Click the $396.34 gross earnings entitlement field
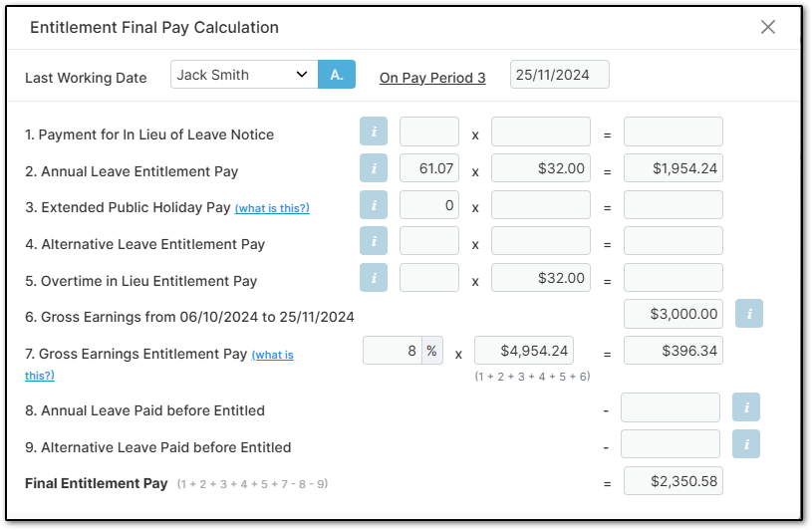The height and width of the screenshot is (530, 812). tap(674, 351)
